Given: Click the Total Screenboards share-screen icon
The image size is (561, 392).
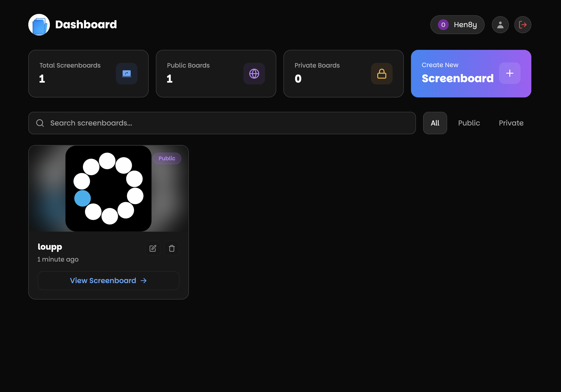Looking at the screenshot, I should [127, 73].
